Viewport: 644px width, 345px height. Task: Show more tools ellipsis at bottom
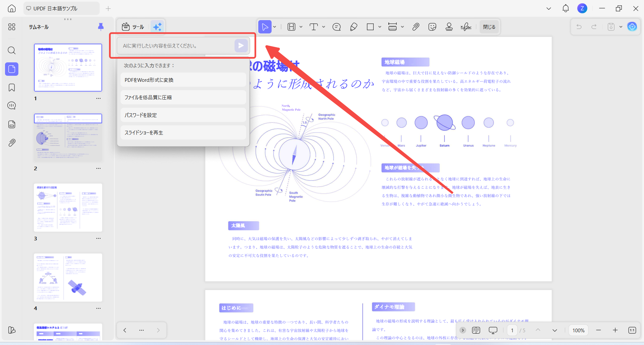click(142, 330)
